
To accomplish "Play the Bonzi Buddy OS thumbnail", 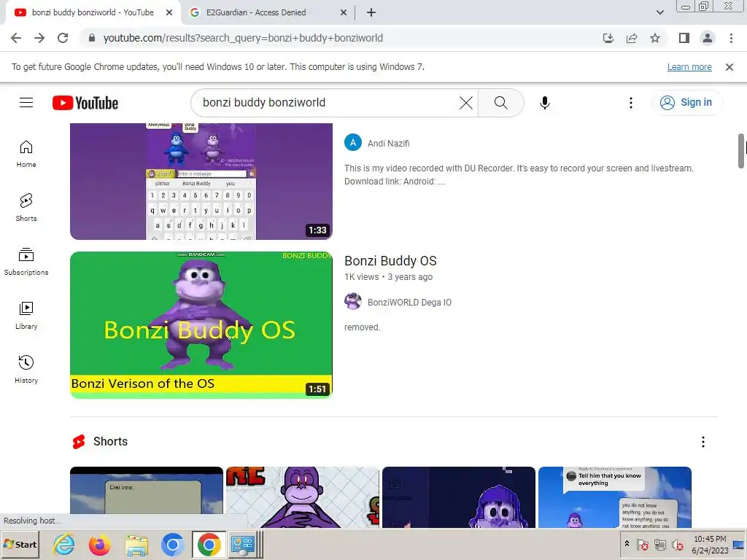I will click(201, 324).
